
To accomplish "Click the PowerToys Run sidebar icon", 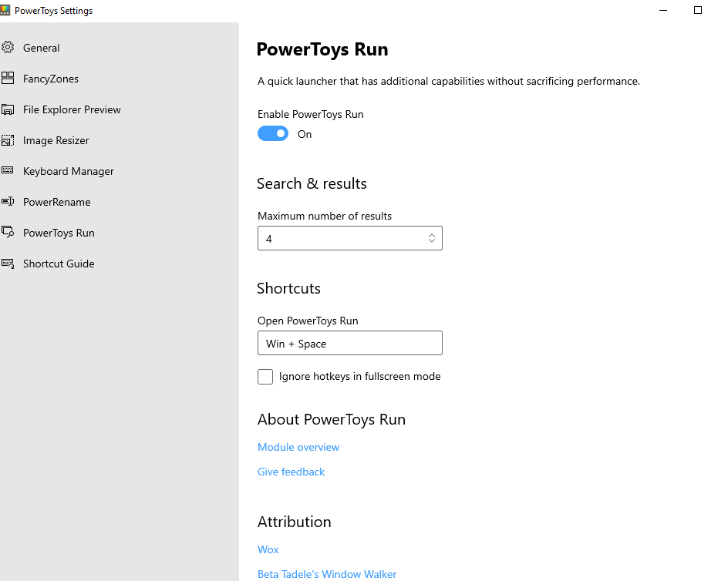I will pos(8,232).
